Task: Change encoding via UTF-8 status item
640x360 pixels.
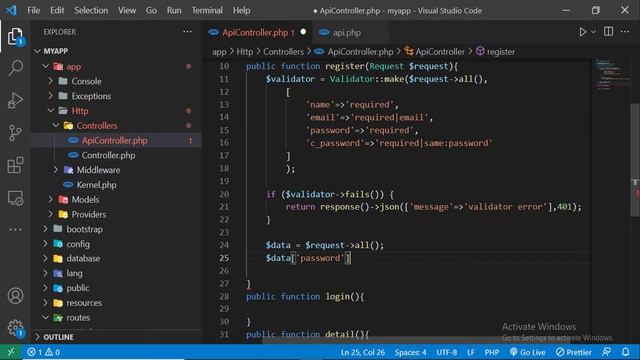Action: pos(447,352)
